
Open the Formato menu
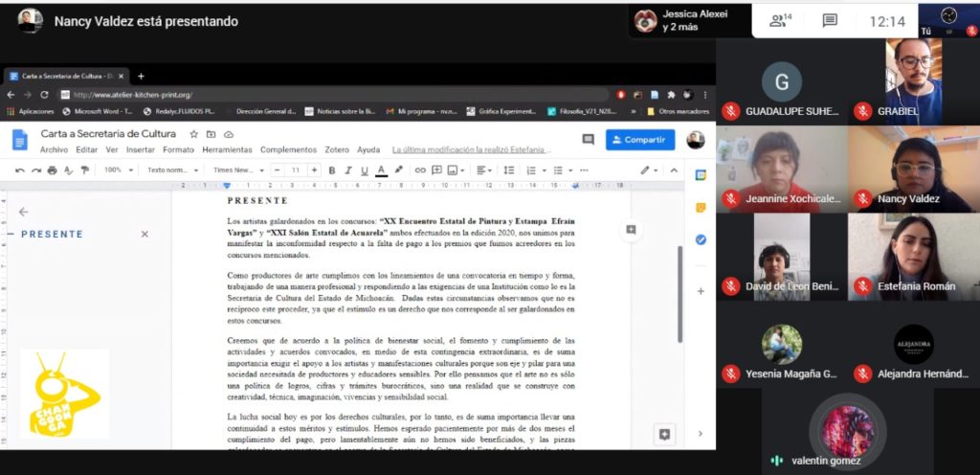click(x=179, y=150)
